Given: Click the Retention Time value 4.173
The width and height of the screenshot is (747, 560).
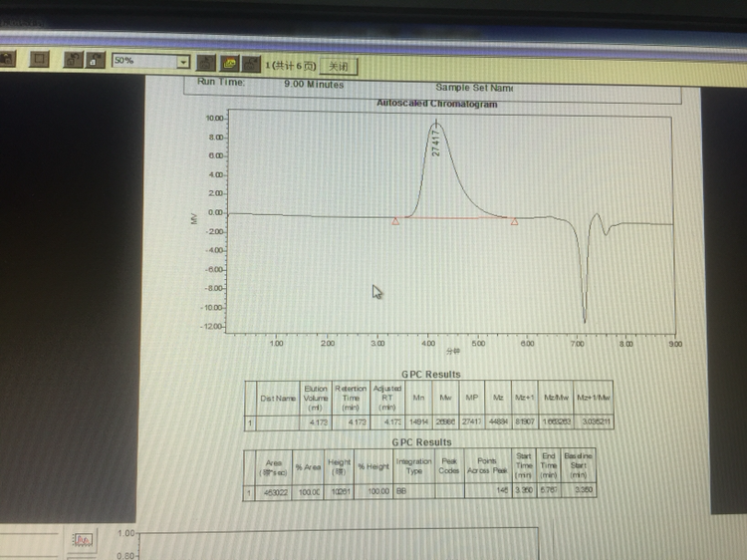Looking at the screenshot, I should pos(357,421).
